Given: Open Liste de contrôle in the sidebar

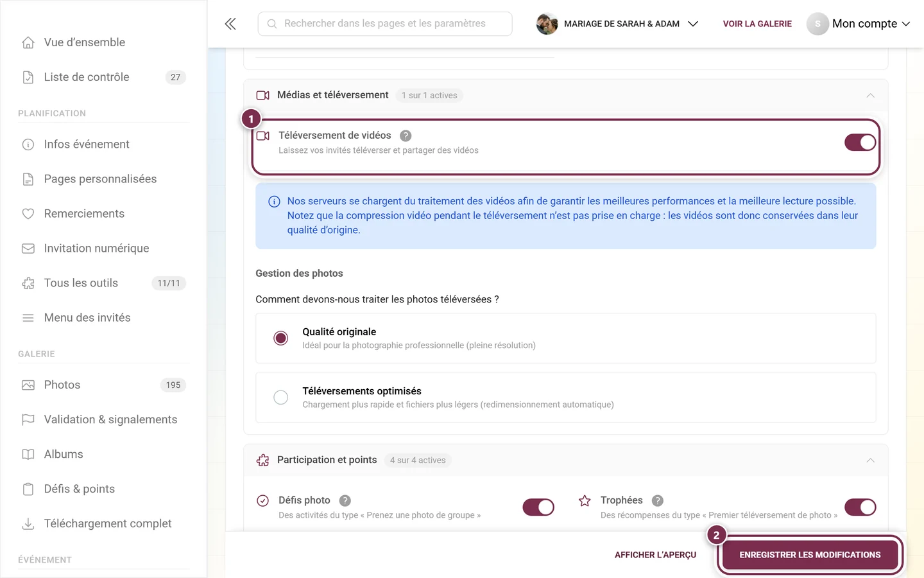Looking at the screenshot, I should click(103, 77).
